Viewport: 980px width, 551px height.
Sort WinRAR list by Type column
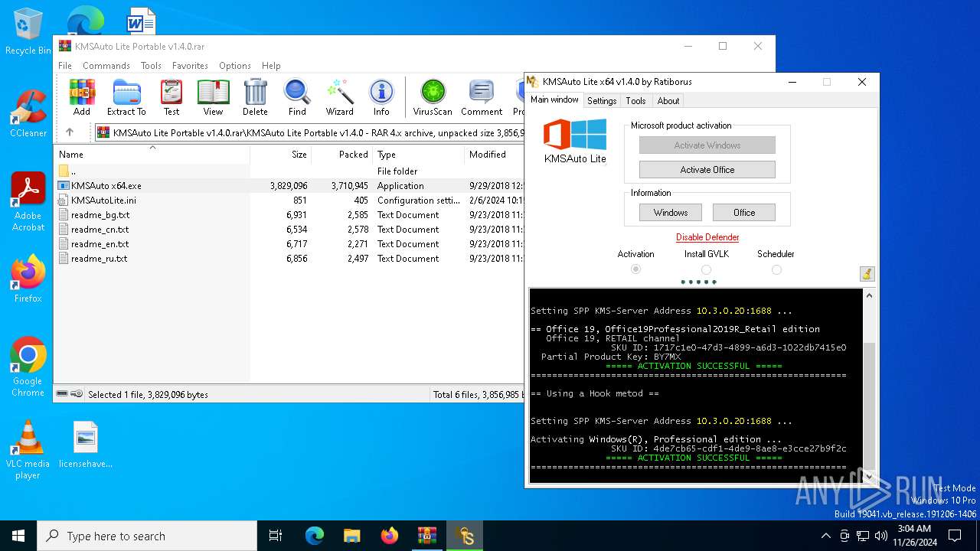coord(418,154)
